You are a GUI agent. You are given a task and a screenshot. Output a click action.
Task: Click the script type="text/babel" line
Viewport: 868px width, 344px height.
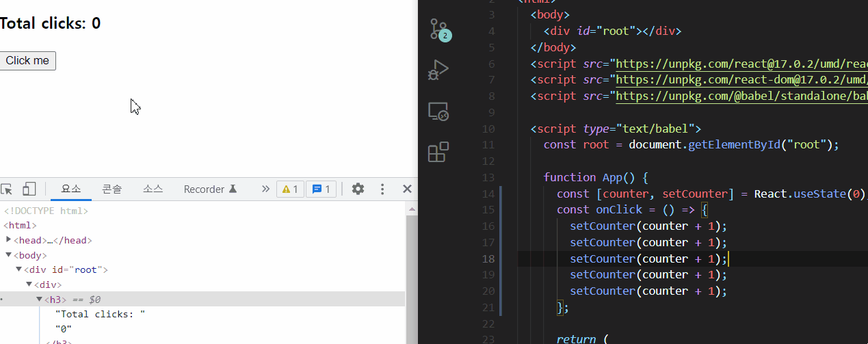pos(616,129)
